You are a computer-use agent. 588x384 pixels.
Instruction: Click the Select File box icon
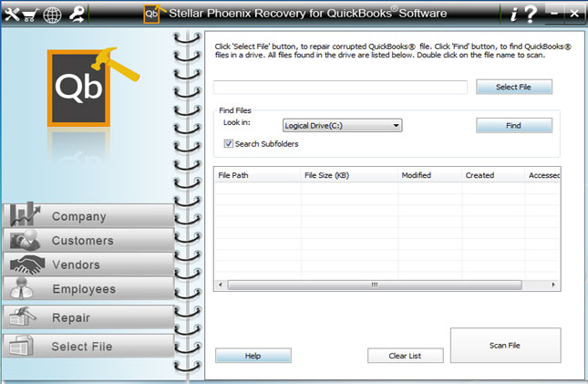[x=21, y=346]
